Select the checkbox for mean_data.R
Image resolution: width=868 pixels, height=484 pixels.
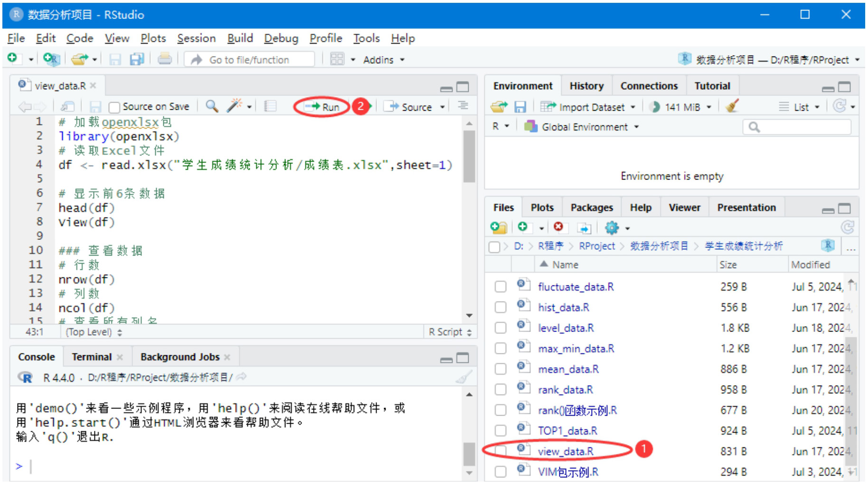(x=500, y=369)
